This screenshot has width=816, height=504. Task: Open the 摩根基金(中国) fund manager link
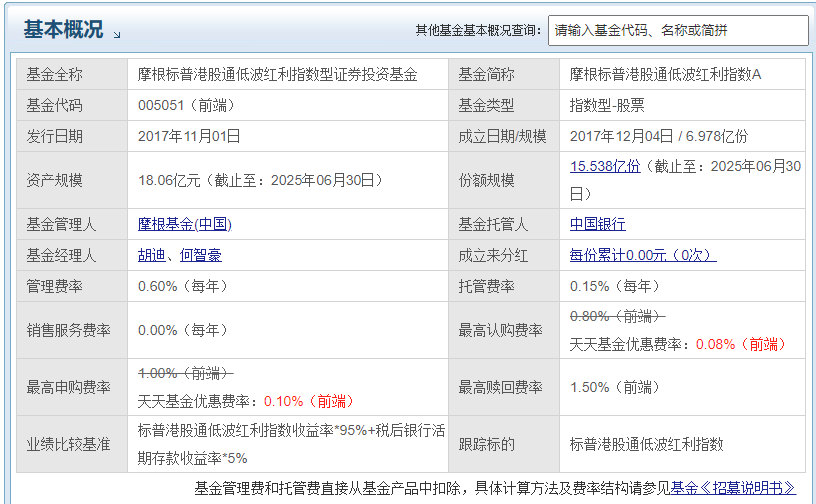pyautogui.click(x=185, y=224)
